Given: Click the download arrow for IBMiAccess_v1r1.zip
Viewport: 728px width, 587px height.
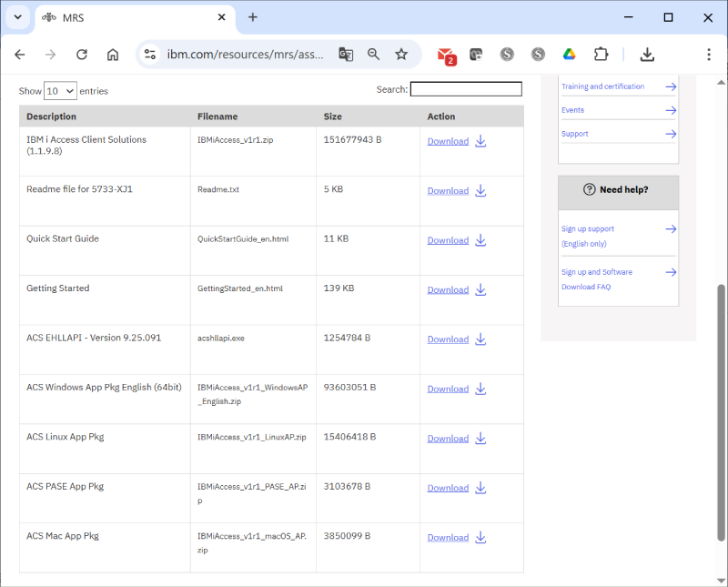Looking at the screenshot, I should point(480,141).
